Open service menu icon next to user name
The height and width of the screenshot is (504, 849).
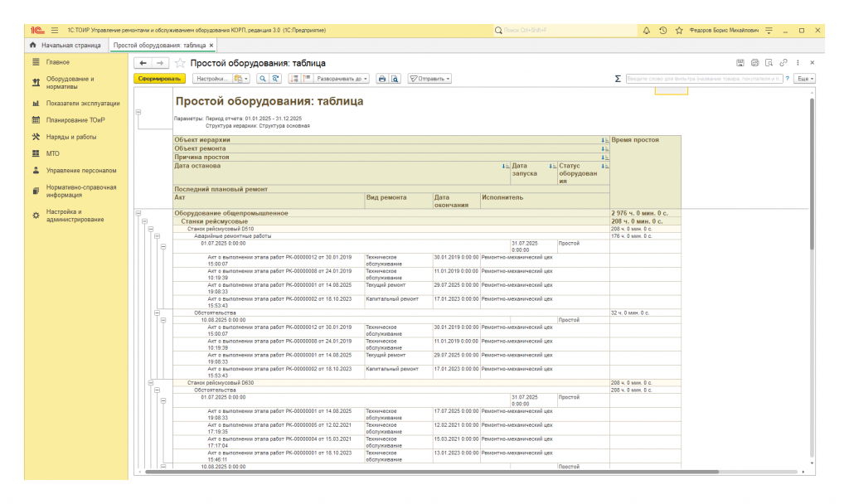769,31
